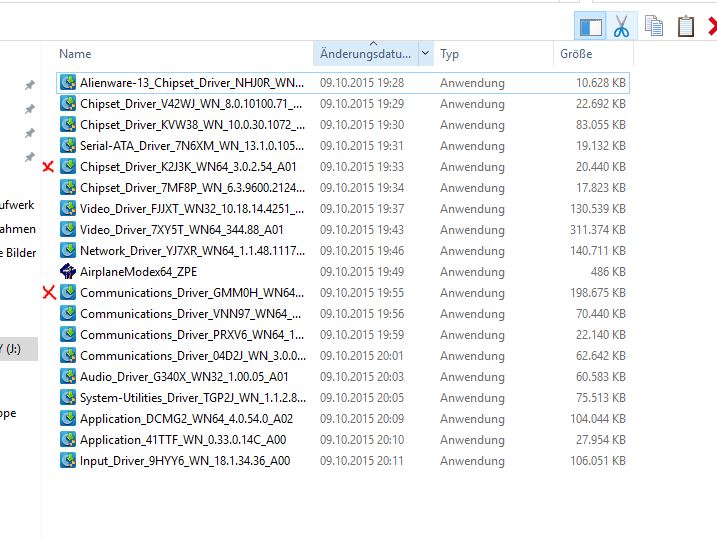The image size is (717, 540).
Task: Click the Copy icon in the toolbar
Action: (x=654, y=26)
